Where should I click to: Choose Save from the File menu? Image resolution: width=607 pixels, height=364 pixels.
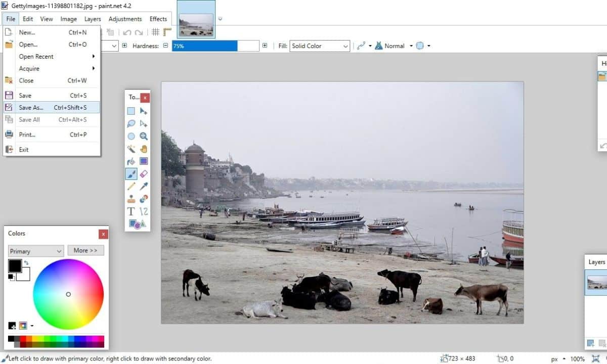pyautogui.click(x=52, y=96)
